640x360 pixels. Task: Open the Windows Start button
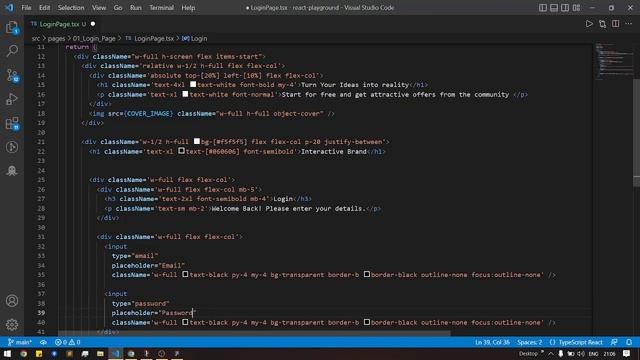(x=8, y=353)
